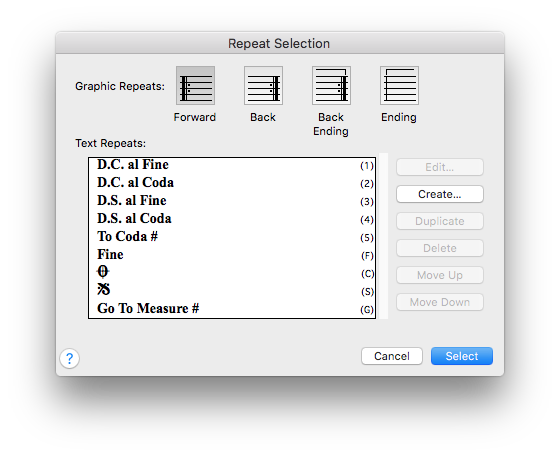560x456 pixels.
Task: Select Go To Measure # entry
Action: pyautogui.click(x=232, y=309)
